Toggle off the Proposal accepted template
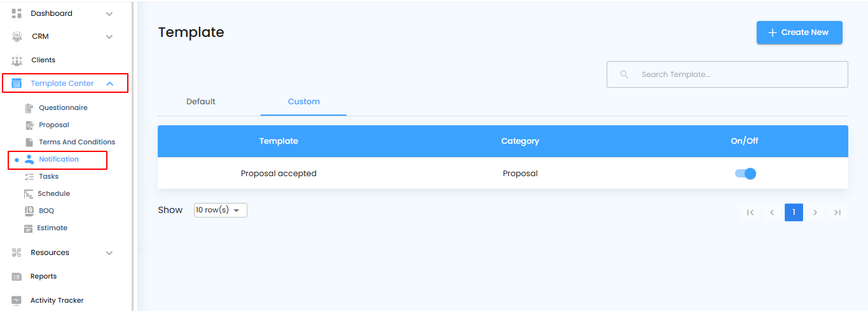Screen dimensions: 868x311 [745, 174]
